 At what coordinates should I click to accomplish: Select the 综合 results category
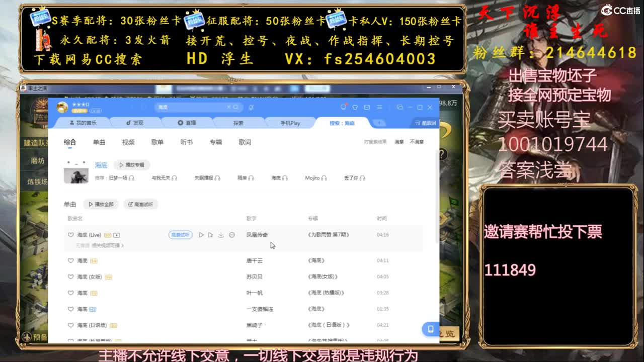[x=70, y=142]
